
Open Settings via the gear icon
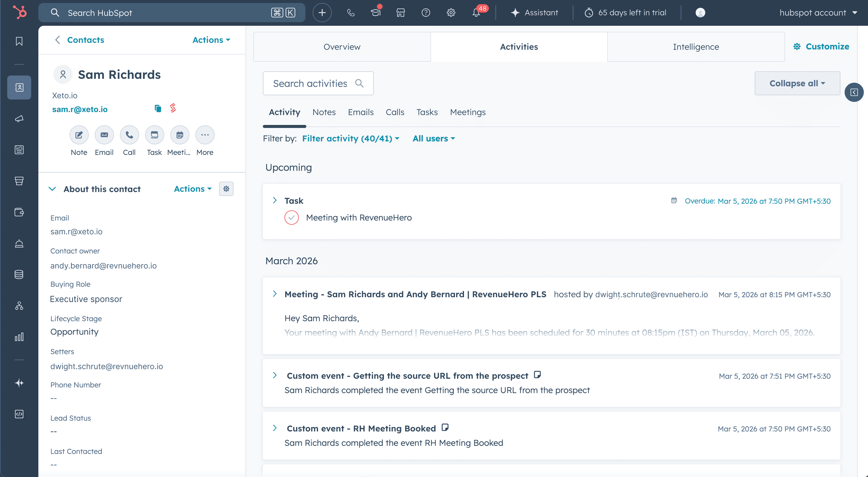(x=450, y=13)
